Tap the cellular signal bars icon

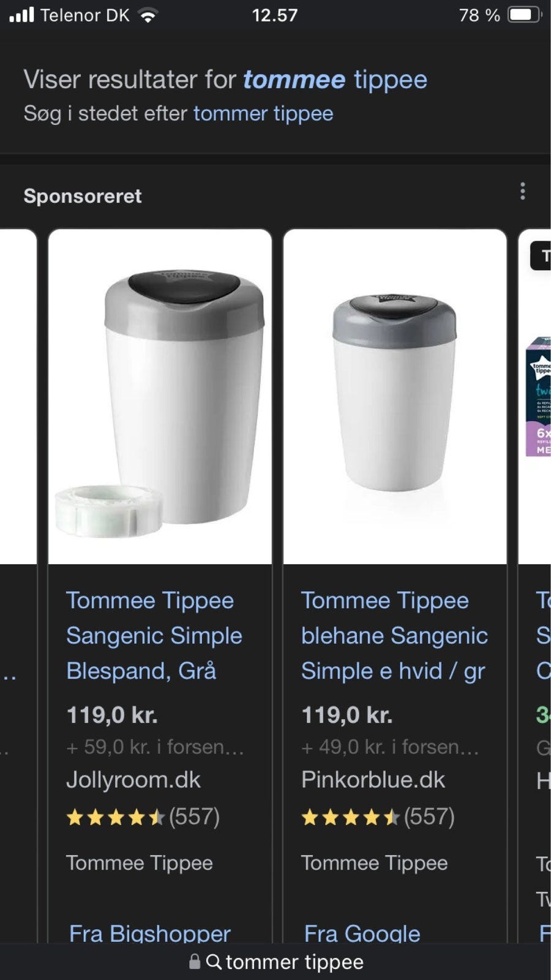click(x=21, y=15)
